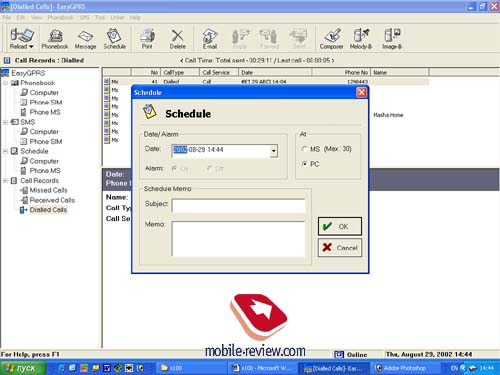Collapse the SMS tree node

5,122
